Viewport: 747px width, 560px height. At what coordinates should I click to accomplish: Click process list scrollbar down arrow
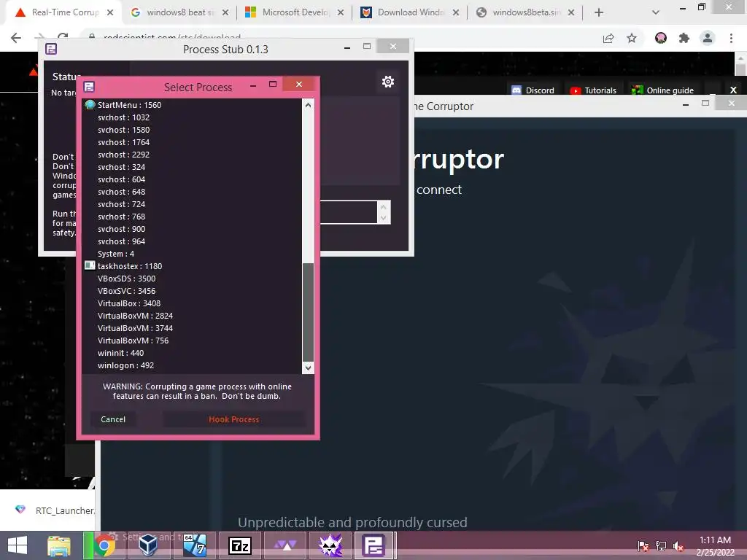pyautogui.click(x=309, y=367)
